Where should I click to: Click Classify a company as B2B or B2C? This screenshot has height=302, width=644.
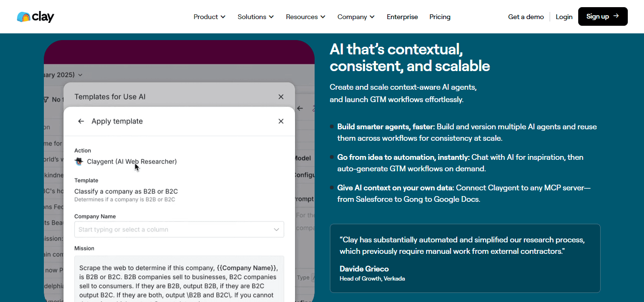pyautogui.click(x=126, y=191)
